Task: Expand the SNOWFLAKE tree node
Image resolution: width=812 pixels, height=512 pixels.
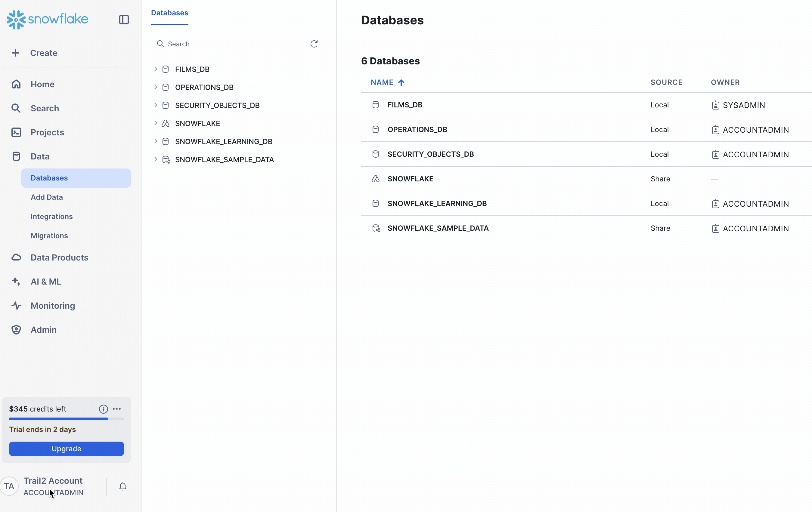Action: 156,123
